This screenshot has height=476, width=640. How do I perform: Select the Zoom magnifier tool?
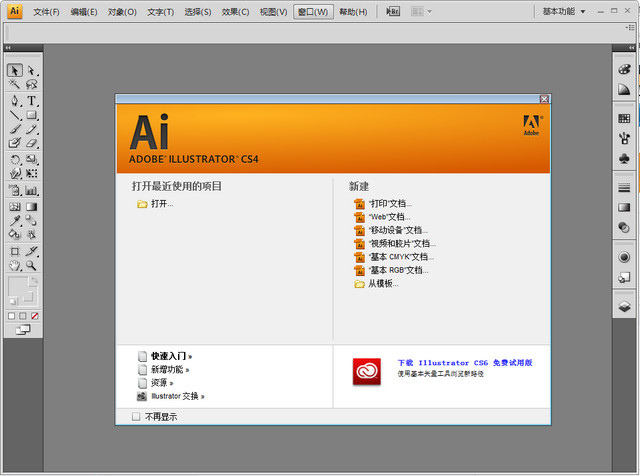pos(32,266)
